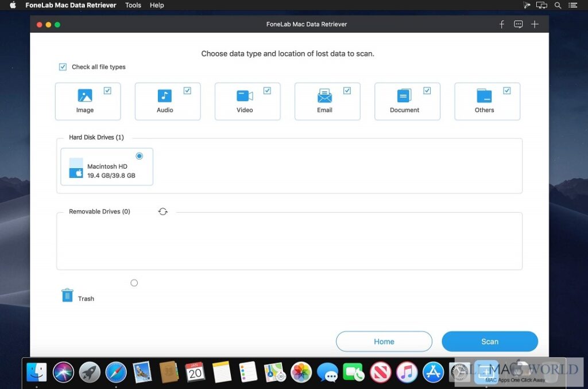Click the 19.4 GB/39.8 GB capacity text
This screenshot has width=588, height=389.
[x=111, y=176]
